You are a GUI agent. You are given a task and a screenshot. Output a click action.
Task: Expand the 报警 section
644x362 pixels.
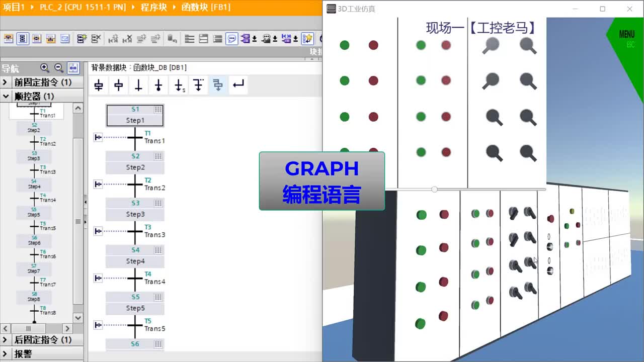tap(5, 354)
